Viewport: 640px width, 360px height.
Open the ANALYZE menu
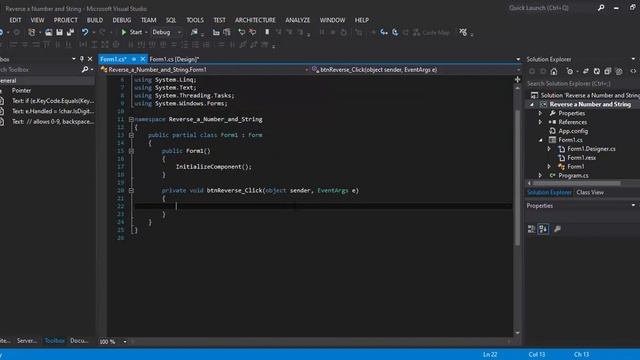coord(298,20)
